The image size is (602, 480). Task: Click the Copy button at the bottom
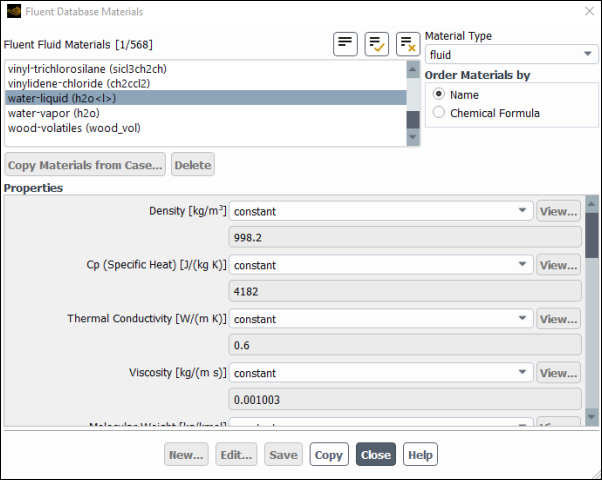329,454
